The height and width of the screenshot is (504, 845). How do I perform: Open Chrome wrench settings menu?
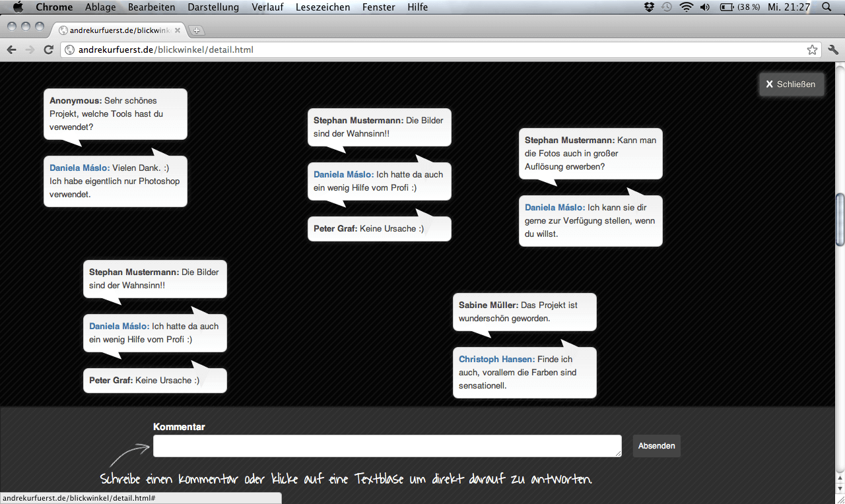(833, 49)
